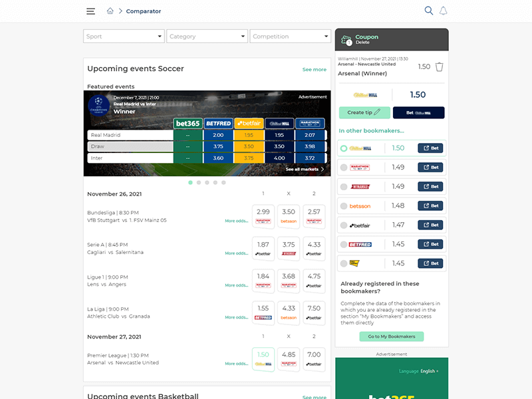
Task: Select the Betfred 1.45 radio button
Action: (344, 244)
